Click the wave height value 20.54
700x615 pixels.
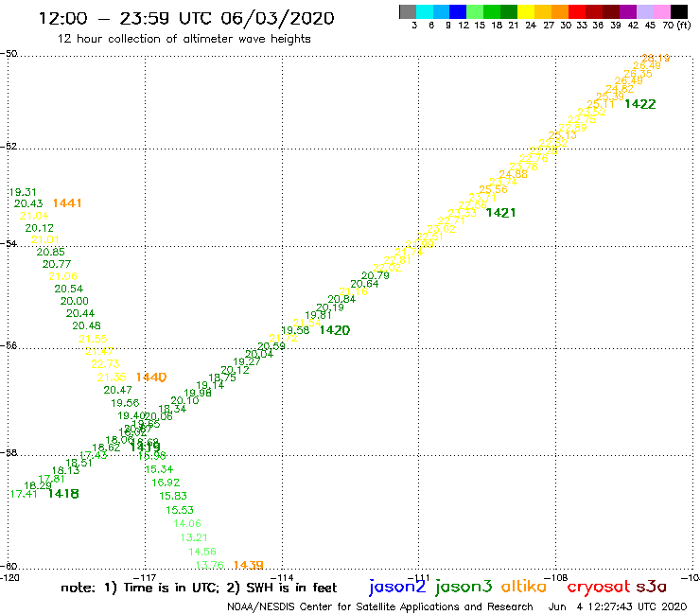coord(69,289)
